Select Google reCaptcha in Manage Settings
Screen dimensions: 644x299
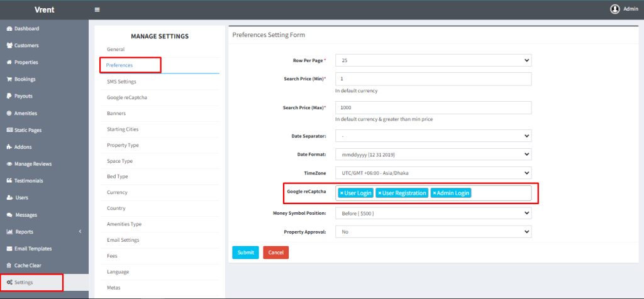(x=126, y=97)
